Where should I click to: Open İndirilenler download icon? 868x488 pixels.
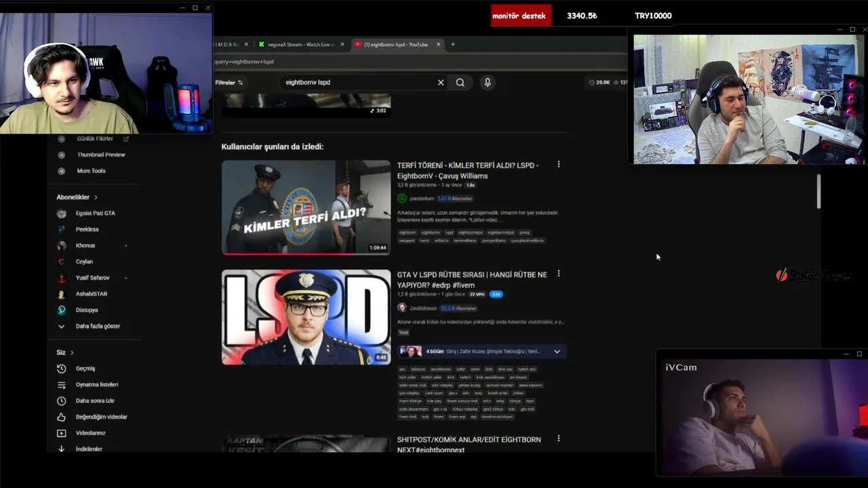(x=62, y=449)
